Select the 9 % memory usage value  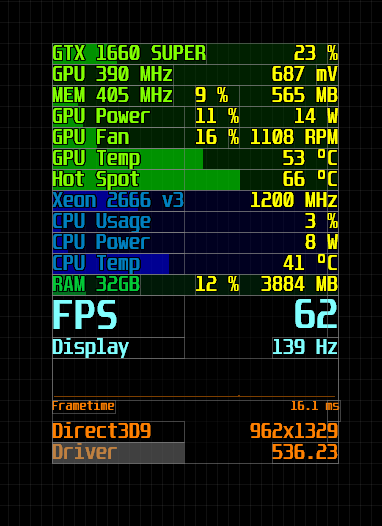212,95
